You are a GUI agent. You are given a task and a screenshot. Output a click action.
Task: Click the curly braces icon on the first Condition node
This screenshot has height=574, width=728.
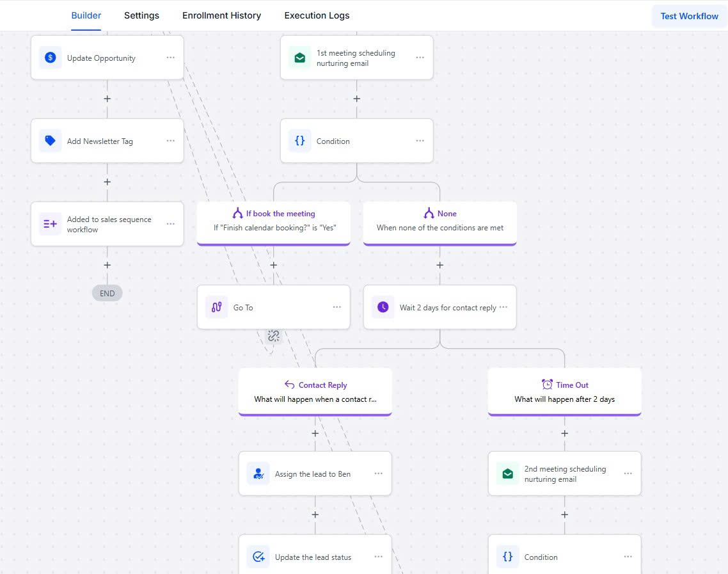(300, 141)
